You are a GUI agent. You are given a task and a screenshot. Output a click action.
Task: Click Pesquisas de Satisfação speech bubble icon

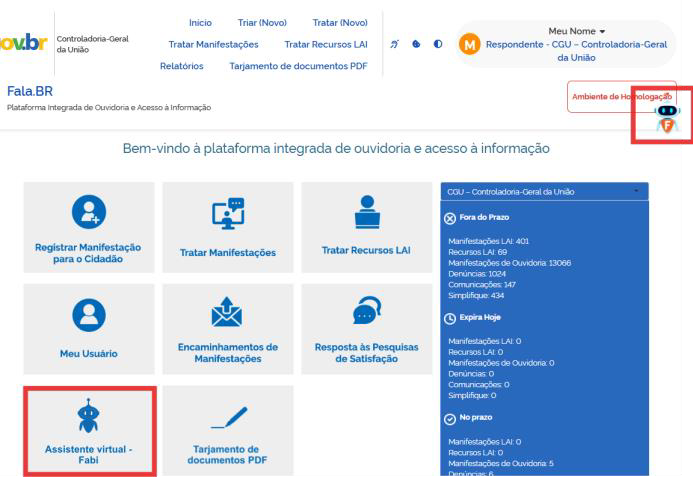click(x=367, y=310)
